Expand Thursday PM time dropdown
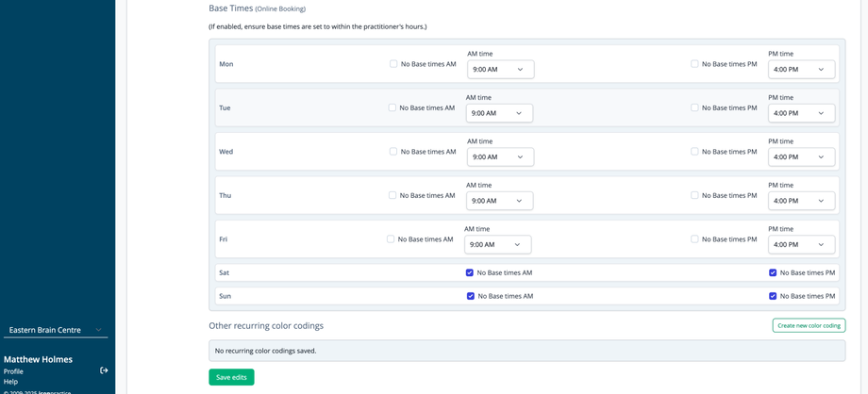Viewport: 868px width, 394px height. tap(801, 201)
